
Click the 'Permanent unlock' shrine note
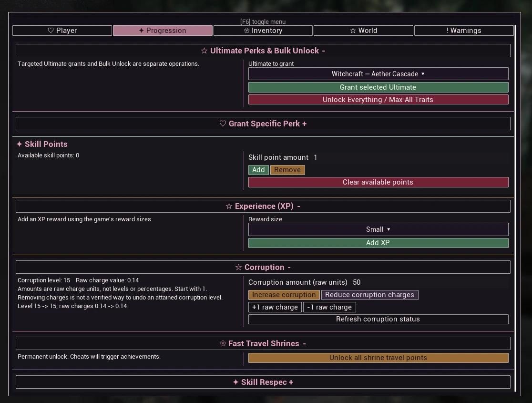coord(89,357)
